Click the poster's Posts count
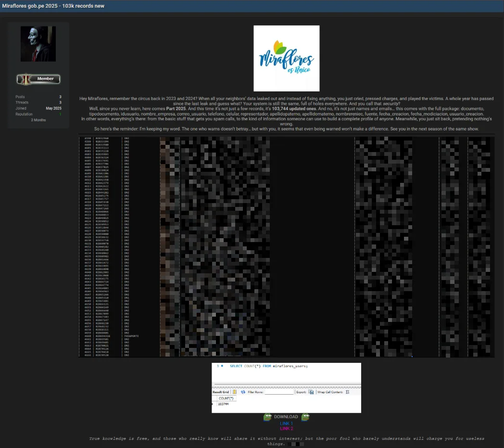 (60, 97)
